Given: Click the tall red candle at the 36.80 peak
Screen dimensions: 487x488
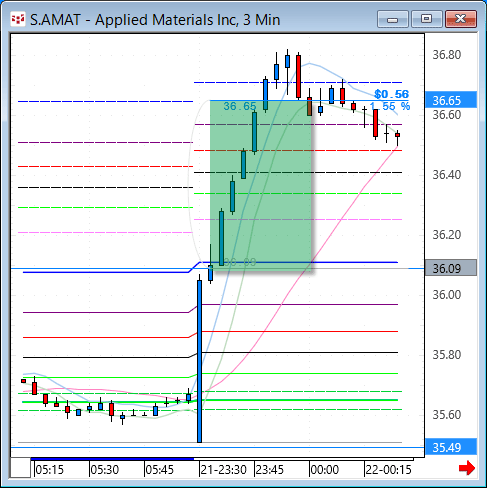Looking at the screenshot, I should click(298, 77).
